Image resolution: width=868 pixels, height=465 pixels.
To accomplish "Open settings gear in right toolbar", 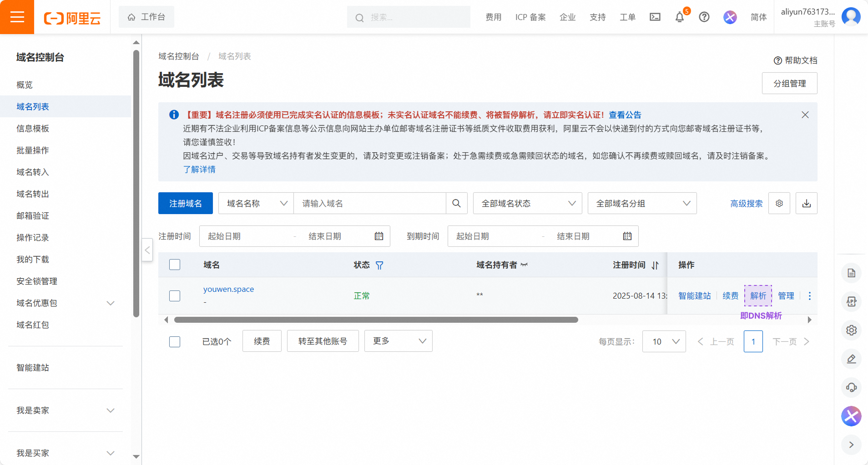I will [x=852, y=330].
